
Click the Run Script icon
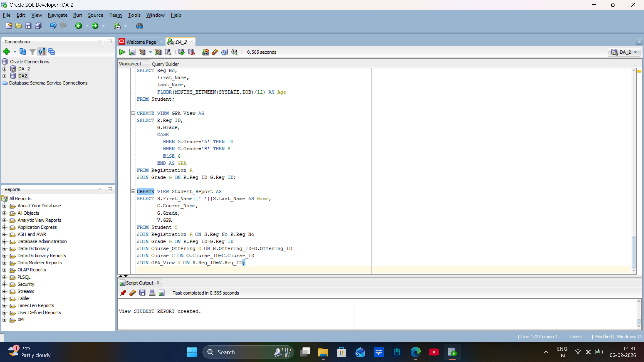[132, 52]
